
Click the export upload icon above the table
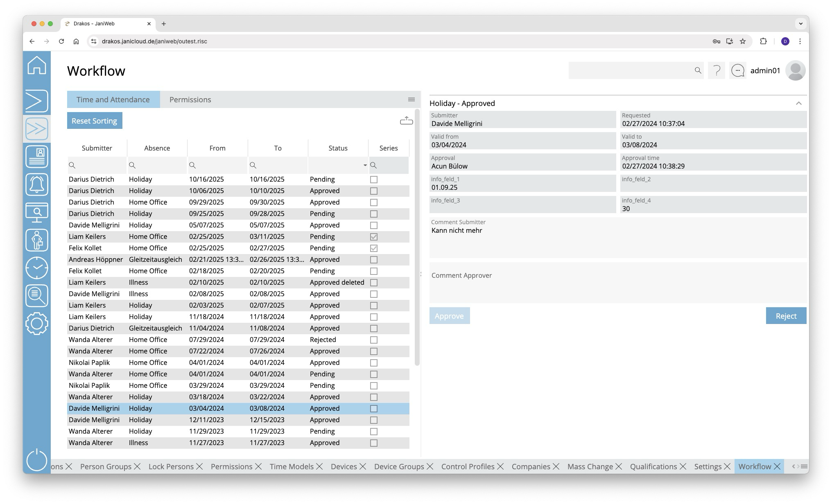click(406, 121)
